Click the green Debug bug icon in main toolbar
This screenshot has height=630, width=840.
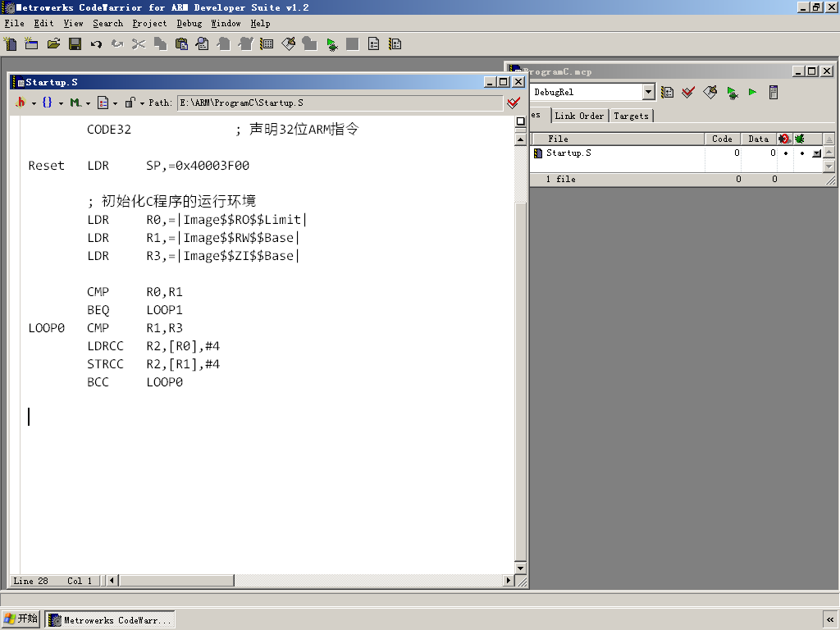click(x=331, y=44)
